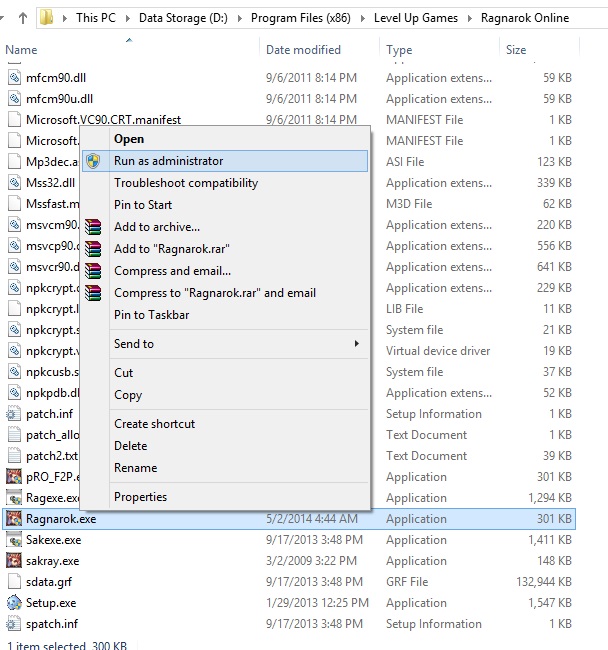This screenshot has height=650, width=608.
Task: Select the Sakexe.exe file name
Action: tap(53, 540)
